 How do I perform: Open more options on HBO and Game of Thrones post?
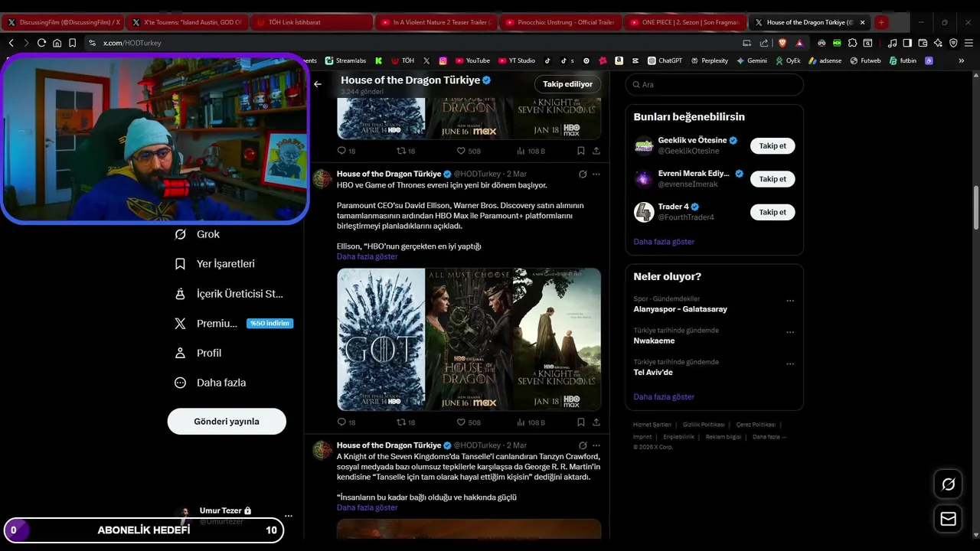click(596, 174)
